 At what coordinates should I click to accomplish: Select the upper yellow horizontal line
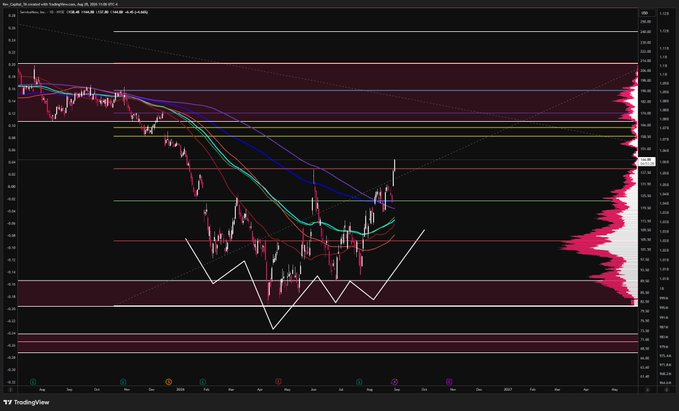click(x=375, y=127)
